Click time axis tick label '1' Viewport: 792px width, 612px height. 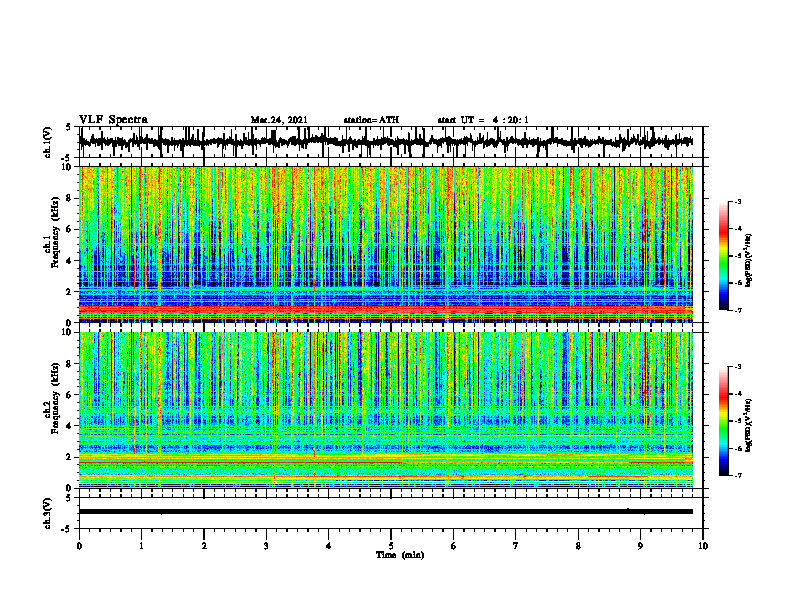click(141, 546)
